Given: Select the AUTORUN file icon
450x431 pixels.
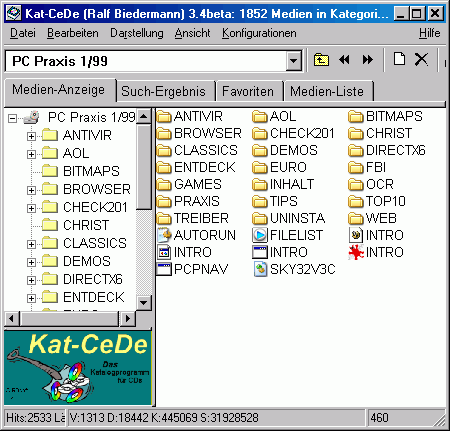Looking at the screenshot, I should (x=164, y=235).
